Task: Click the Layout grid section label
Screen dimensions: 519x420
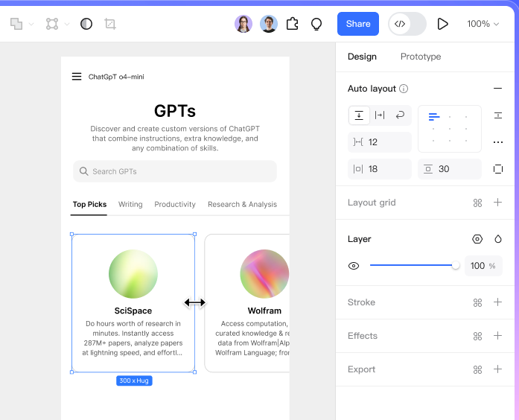Action: coord(372,203)
